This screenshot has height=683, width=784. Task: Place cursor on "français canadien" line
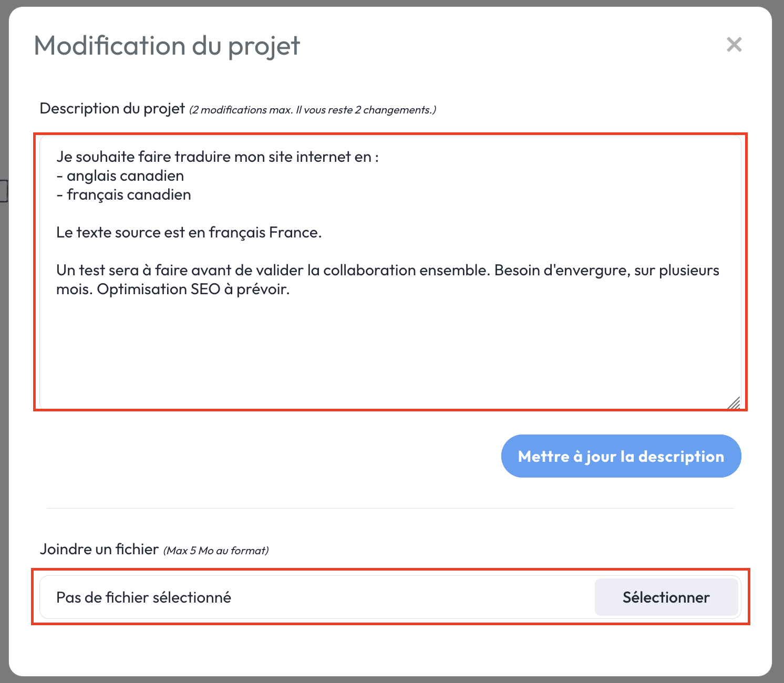[x=129, y=195]
